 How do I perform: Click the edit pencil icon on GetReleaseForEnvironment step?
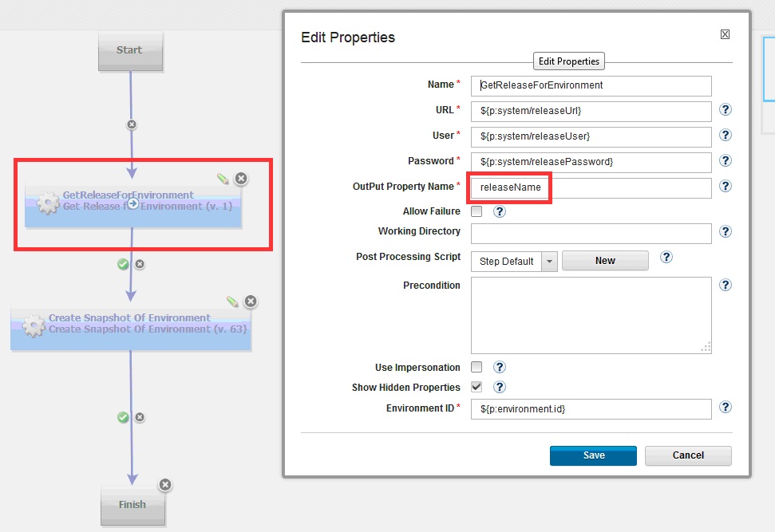[x=223, y=179]
